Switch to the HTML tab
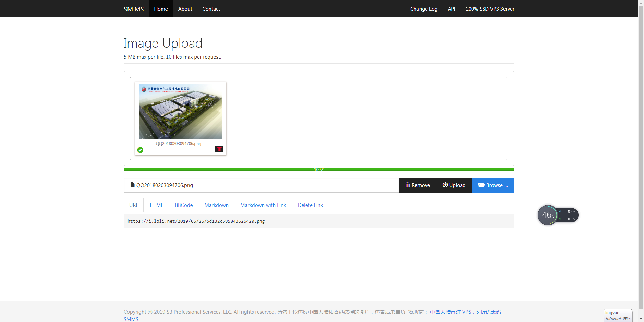The height and width of the screenshot is (322, 644). [x=157, y=205]
